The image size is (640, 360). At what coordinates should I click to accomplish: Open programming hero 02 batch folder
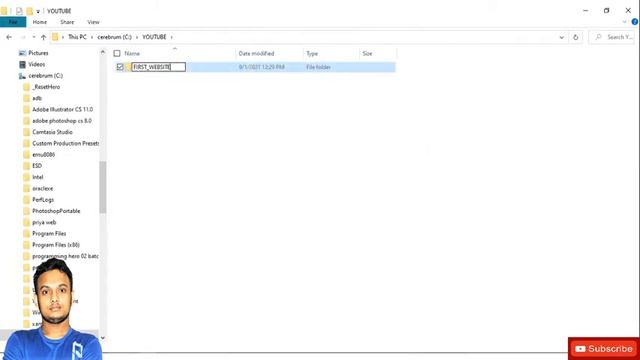(x=65, y=256)
